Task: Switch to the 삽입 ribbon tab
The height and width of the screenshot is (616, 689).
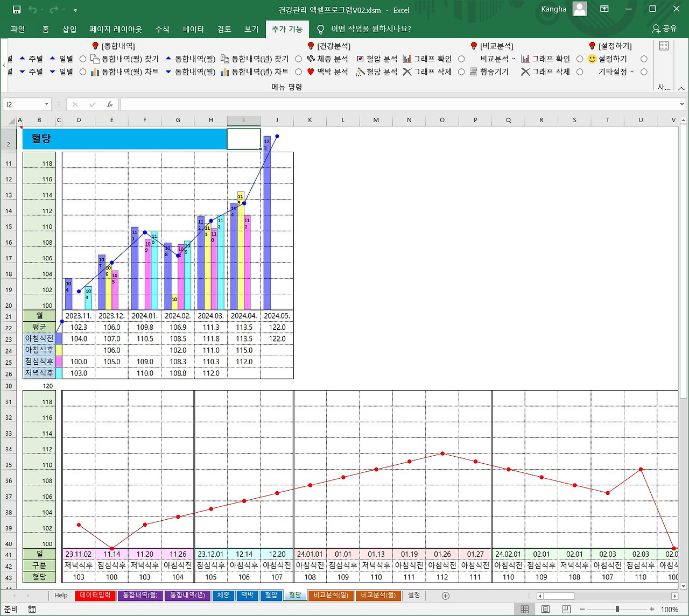Action: coord(69,29)
